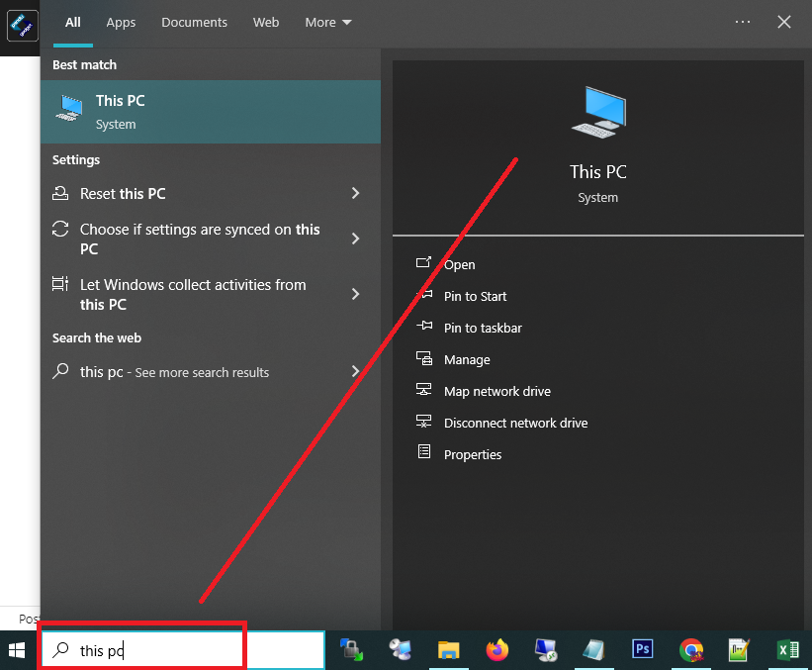Open the Windows Start button
Screen dimensions: 812x670
click(17, 650)
